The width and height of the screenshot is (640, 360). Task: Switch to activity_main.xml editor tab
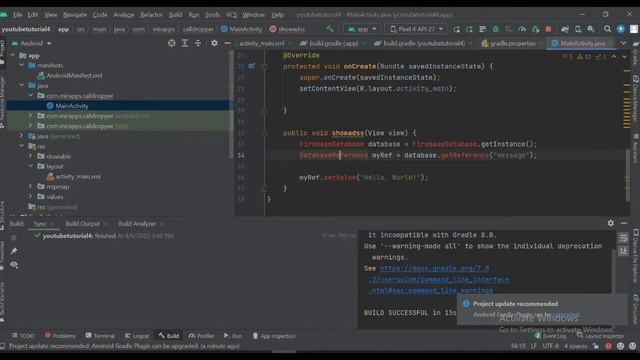click(x=262, y=43)
